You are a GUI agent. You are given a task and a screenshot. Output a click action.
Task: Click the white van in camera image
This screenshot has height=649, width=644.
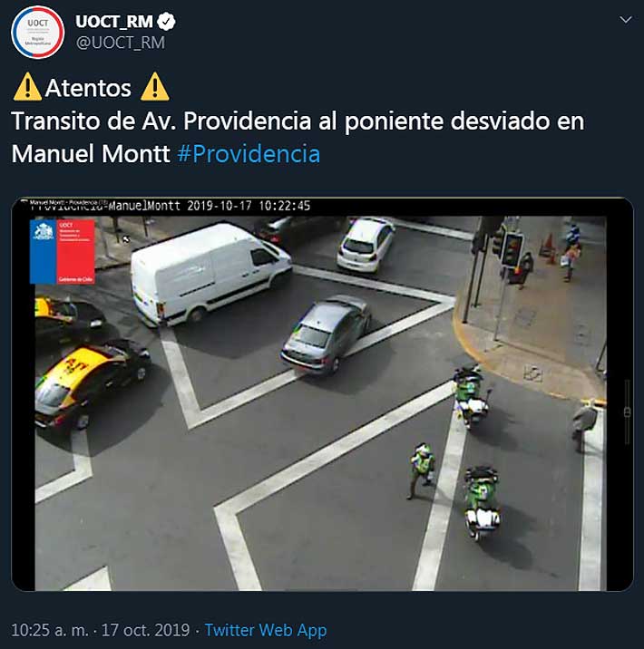[x=210, y=275]
